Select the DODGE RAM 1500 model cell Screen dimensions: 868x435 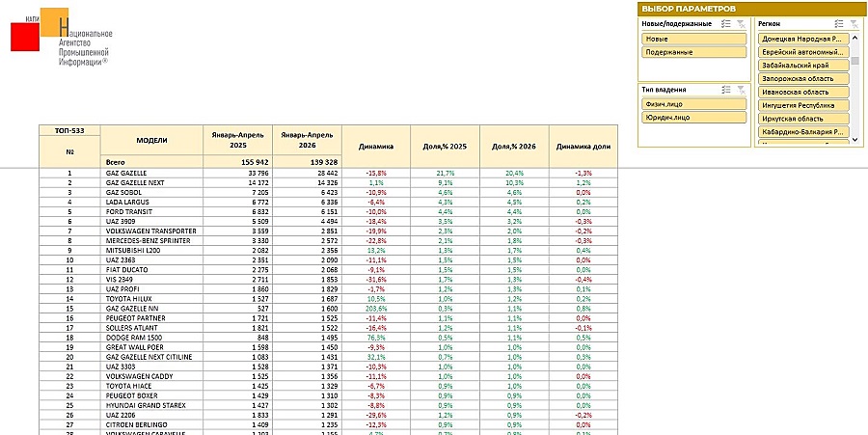point(151,338)
